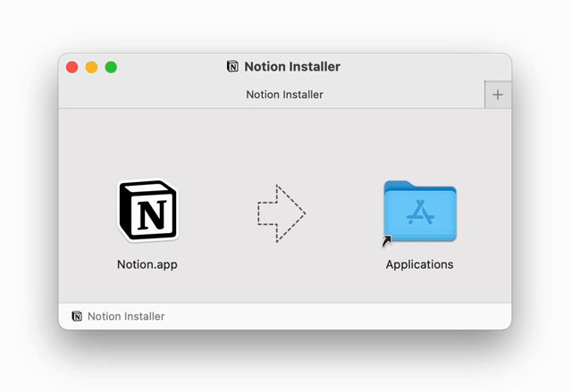Image resolution: width=572 pixels, height=392 pixels.
Task: Add a new tab with plus button
Action: pyautogui.click(x=498, y=95)
